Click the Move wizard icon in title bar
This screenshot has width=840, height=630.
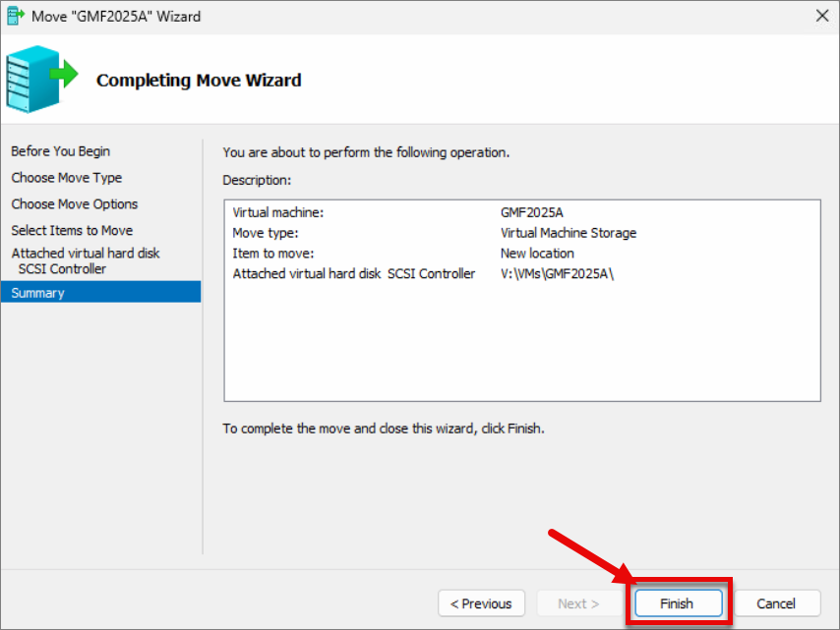(16, 16)
